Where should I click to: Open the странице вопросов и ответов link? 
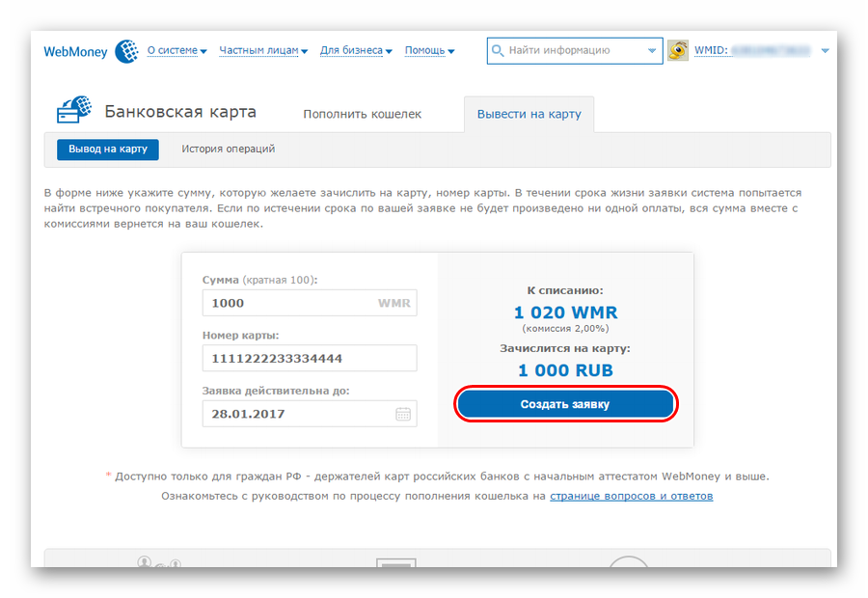(631, 496)
